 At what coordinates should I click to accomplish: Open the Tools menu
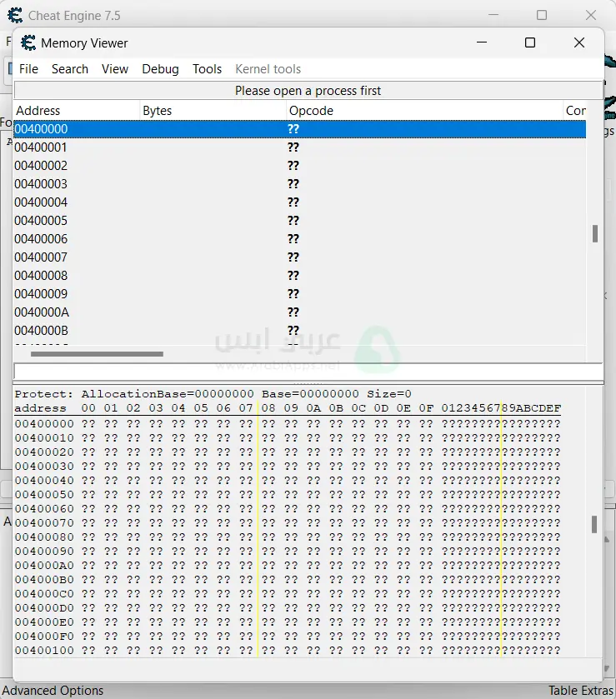coord(207,69)
